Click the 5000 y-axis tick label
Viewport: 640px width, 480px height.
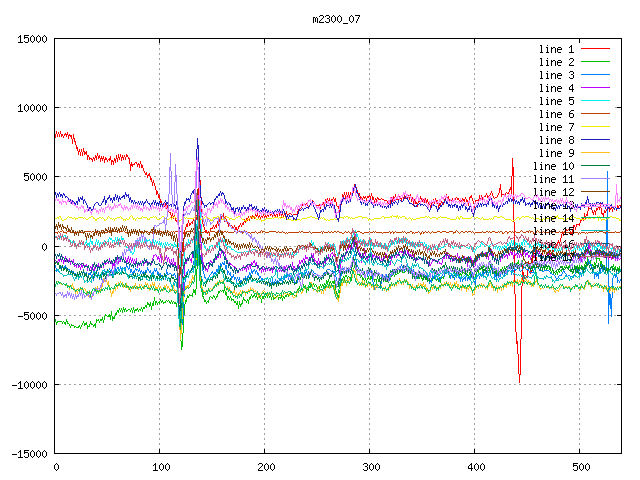pos(35,177)
